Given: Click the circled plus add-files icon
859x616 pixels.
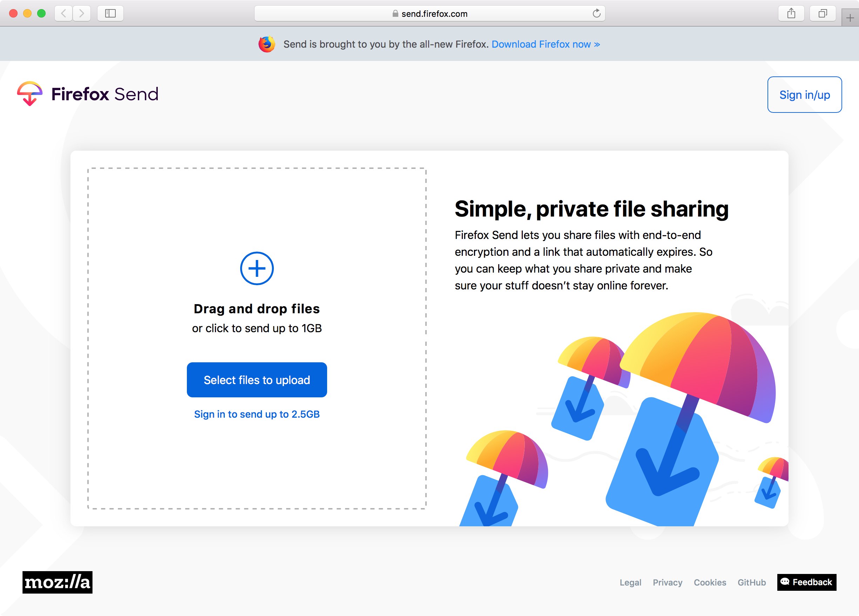Looking at the screenshot, I should [257, 268].
